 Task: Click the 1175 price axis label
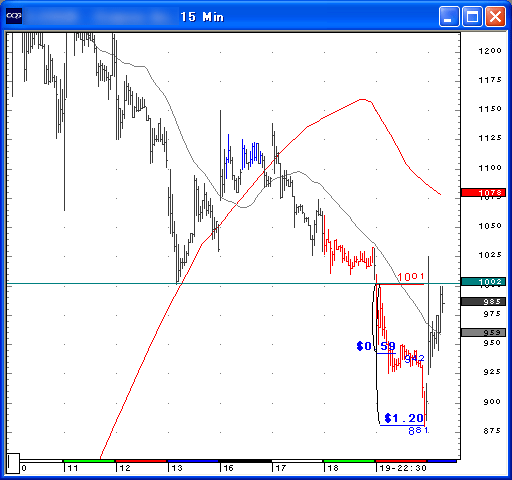(x=490, y=80)
